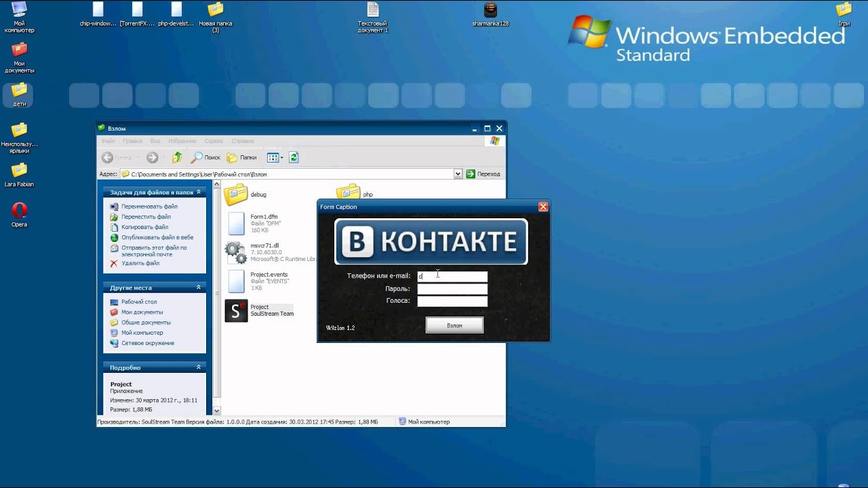Click the Взлом button in the form
868x488 pixels.
(454, 325)
